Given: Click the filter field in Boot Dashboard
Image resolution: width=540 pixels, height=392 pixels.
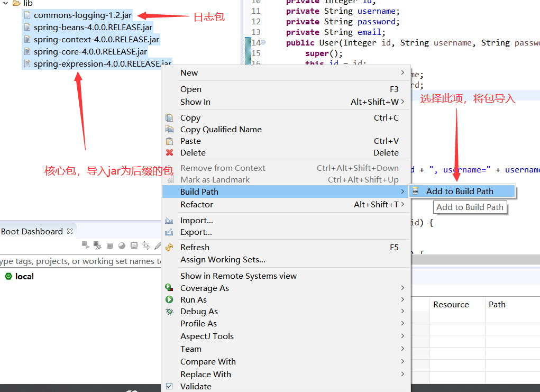Looking at the screenshot, I should coord(80,261).
